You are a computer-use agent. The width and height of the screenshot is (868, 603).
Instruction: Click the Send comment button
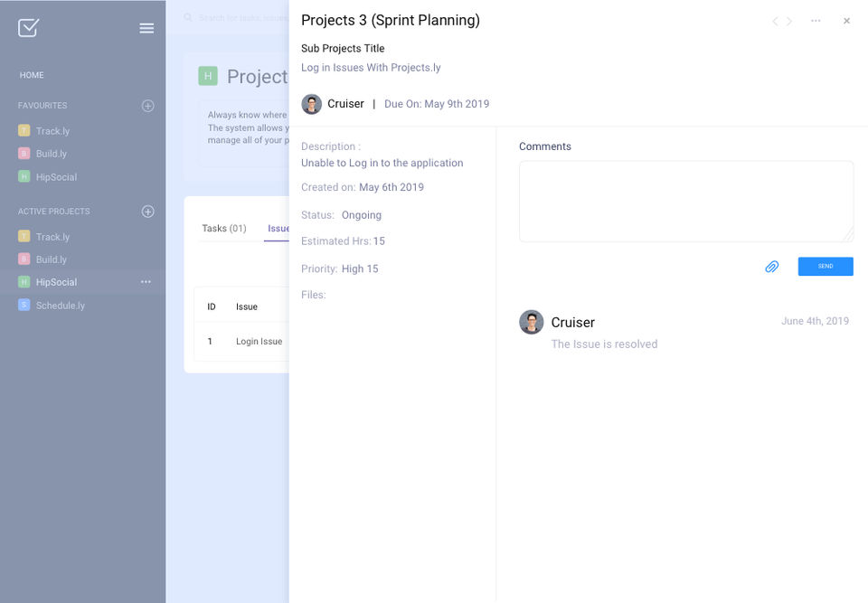[825, 267]
